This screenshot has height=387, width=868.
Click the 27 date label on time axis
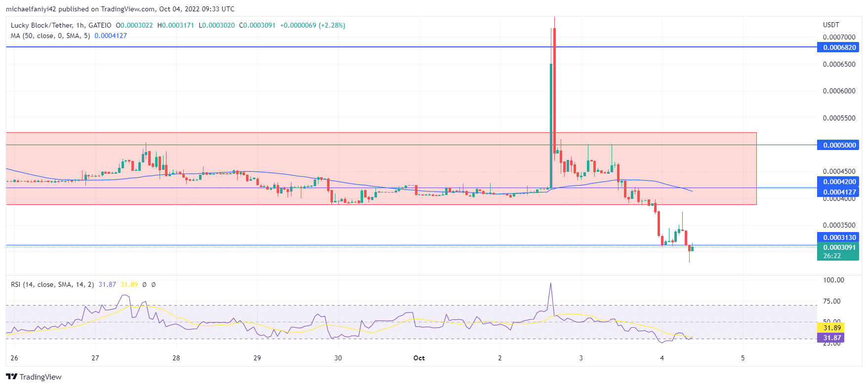click(95, 358)
